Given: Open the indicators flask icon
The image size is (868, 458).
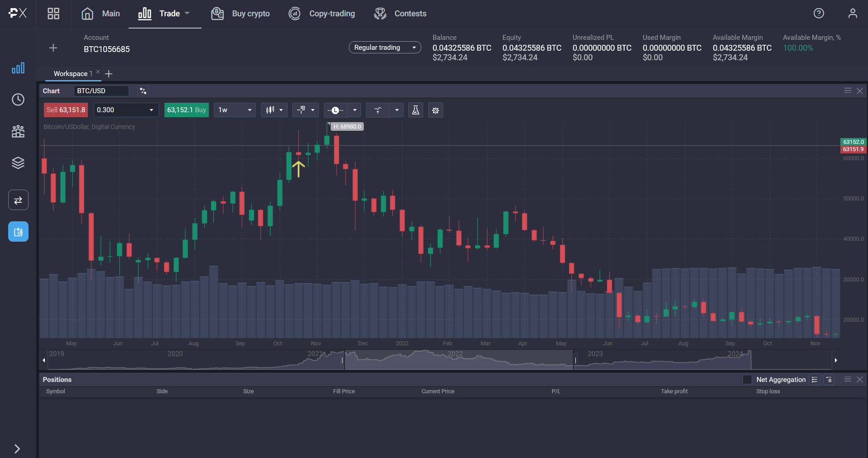Looking at the screenshot, I should (415, 110).
